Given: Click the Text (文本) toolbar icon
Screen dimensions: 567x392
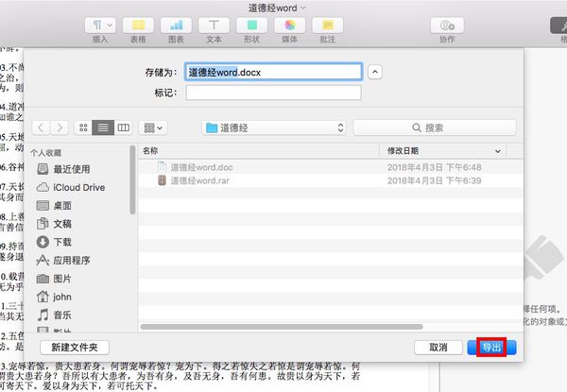Looking at the screenshot, I should click(x=215, y=26).
